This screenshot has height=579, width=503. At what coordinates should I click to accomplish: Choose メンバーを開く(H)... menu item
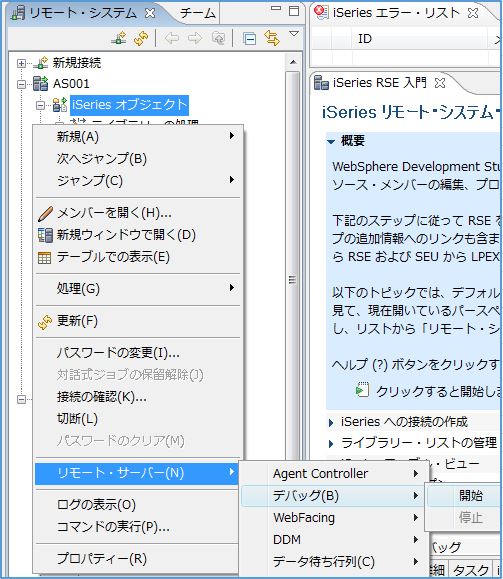[138, 213]
